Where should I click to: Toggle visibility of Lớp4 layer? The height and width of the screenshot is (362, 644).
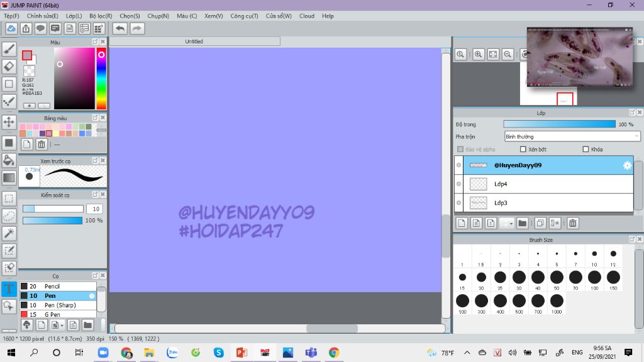[x=458, y=184]
